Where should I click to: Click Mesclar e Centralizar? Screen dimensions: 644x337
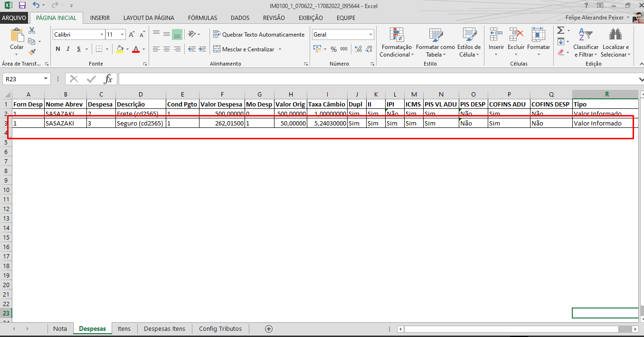pos(244,49)
